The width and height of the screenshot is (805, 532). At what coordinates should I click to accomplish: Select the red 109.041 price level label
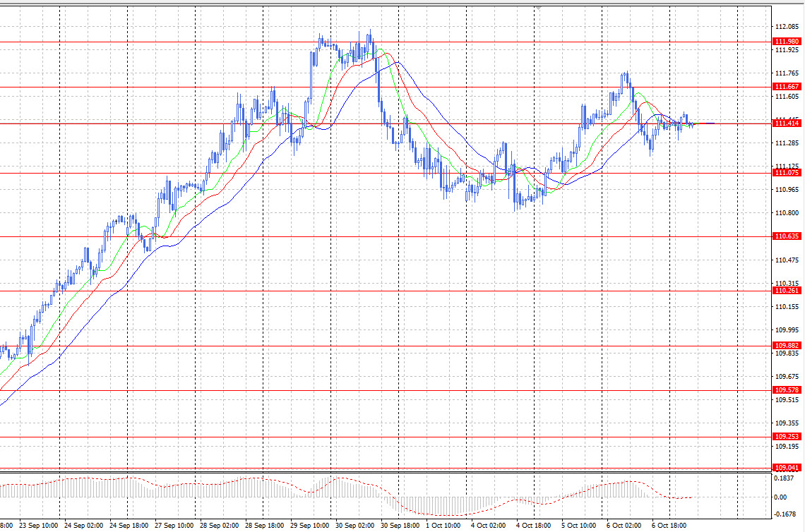pos(787,468)
